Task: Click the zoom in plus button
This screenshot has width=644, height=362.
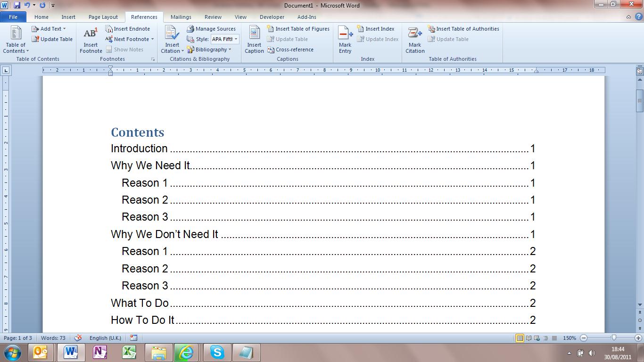Action: coord(638,338)
